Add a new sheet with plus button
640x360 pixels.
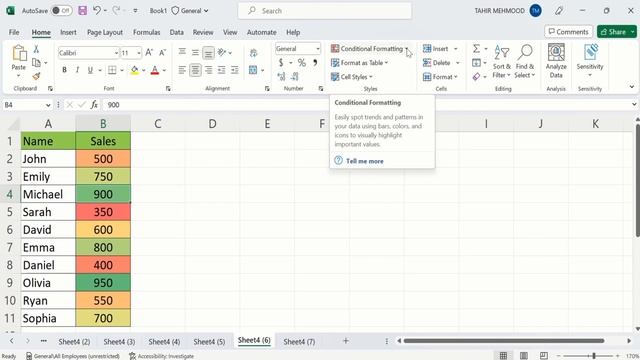point(345,341)
